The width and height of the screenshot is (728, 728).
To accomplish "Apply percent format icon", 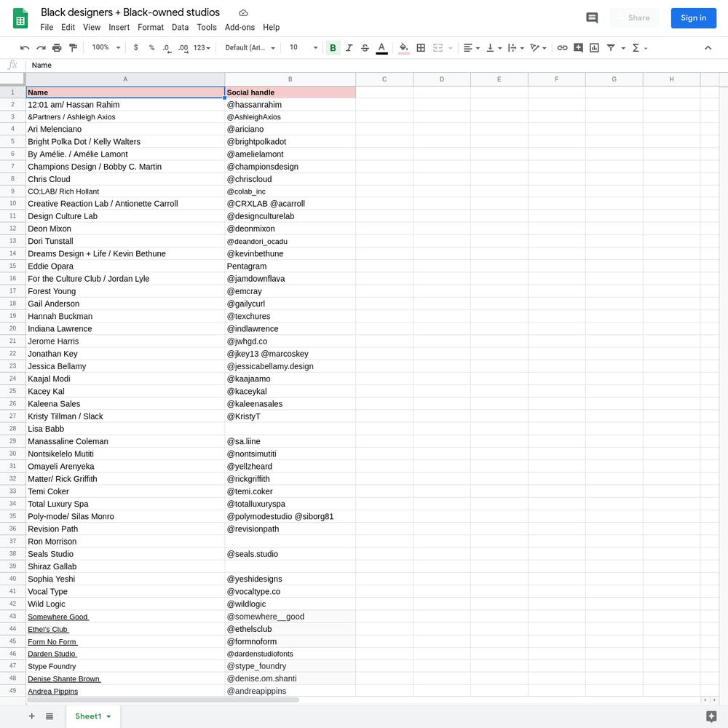I will tap(151, 47).
